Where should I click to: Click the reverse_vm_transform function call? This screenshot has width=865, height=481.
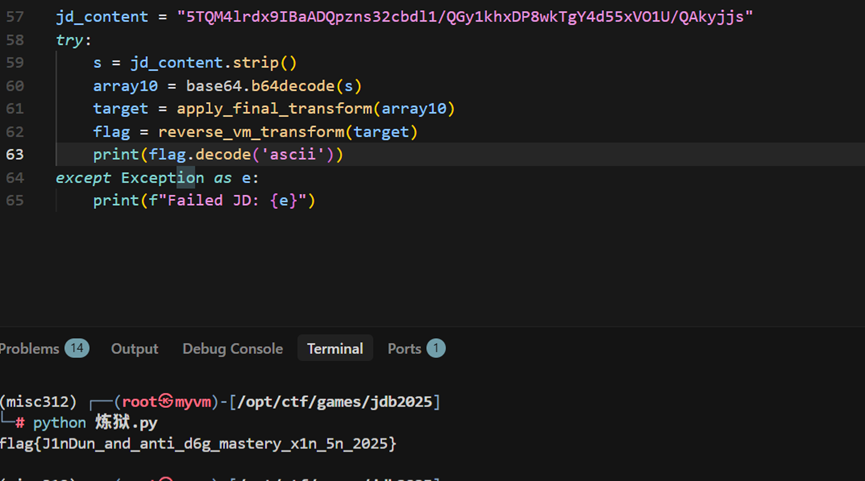point(252,132)
